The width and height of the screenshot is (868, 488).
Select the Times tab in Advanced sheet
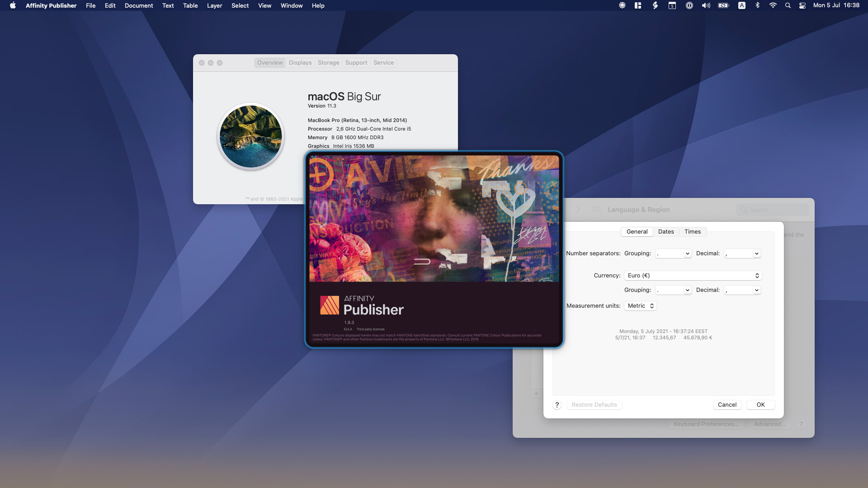[693, 232]
